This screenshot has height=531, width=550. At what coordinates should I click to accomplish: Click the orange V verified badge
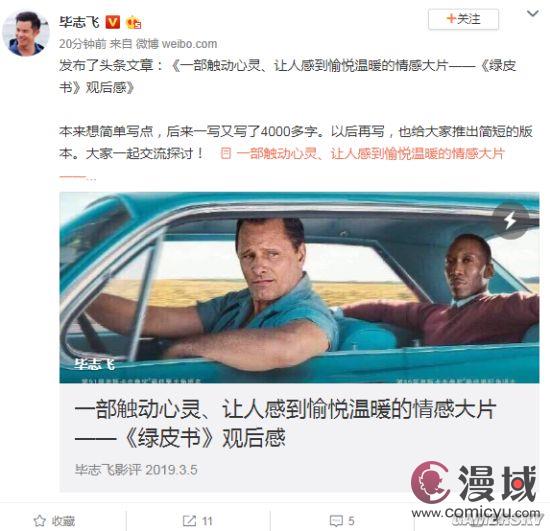pos(113,22)
